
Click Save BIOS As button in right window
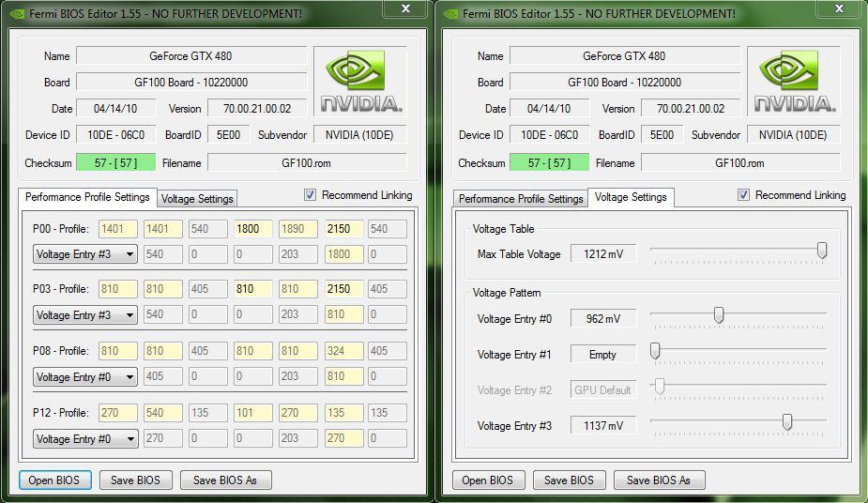tap(659, 480)
